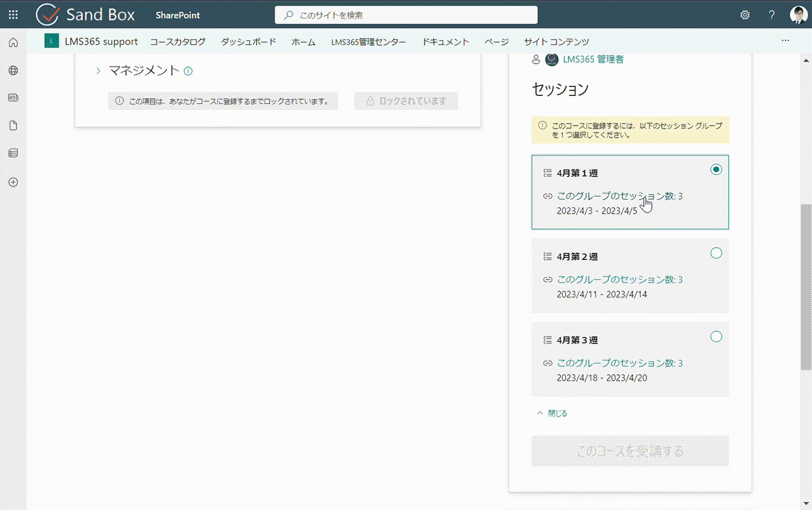Click the LMS365 管理者 avatar icon
Screen dimensions: 812x510
552,60
